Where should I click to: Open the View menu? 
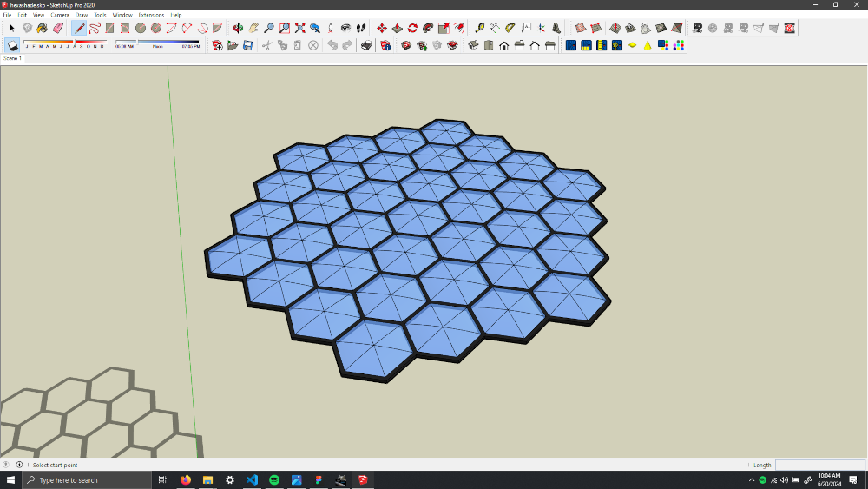point(38,15)
